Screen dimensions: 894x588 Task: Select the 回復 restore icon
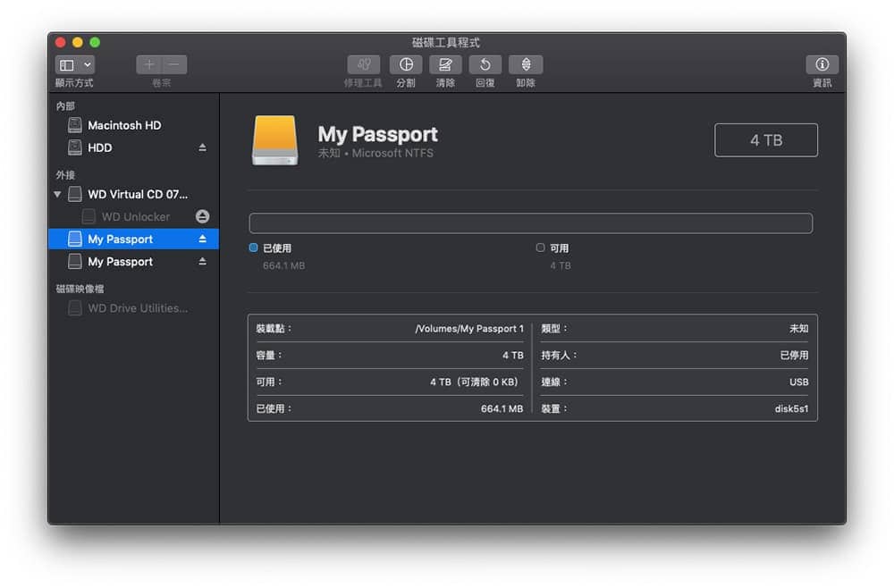pos(485,64)
